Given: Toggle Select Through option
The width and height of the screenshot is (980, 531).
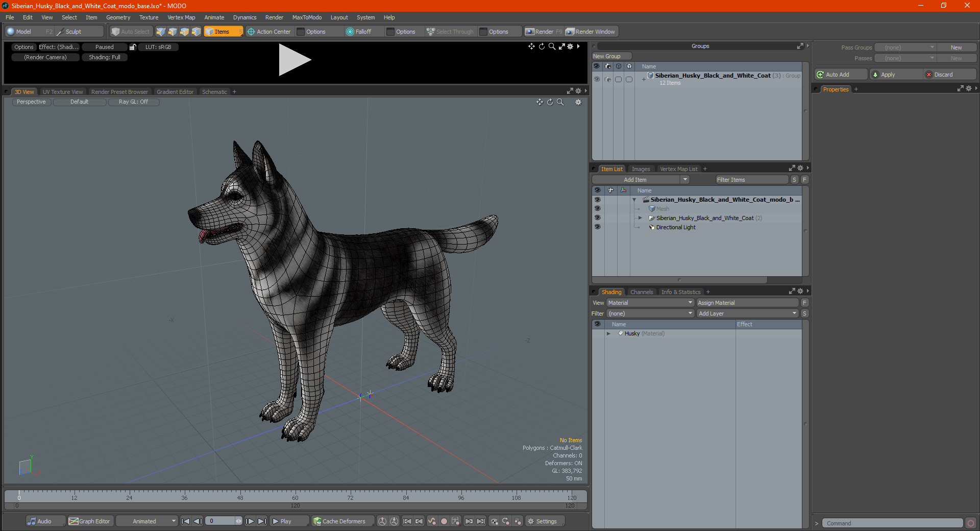Looking at the screenshot, I should coord(450,32).
